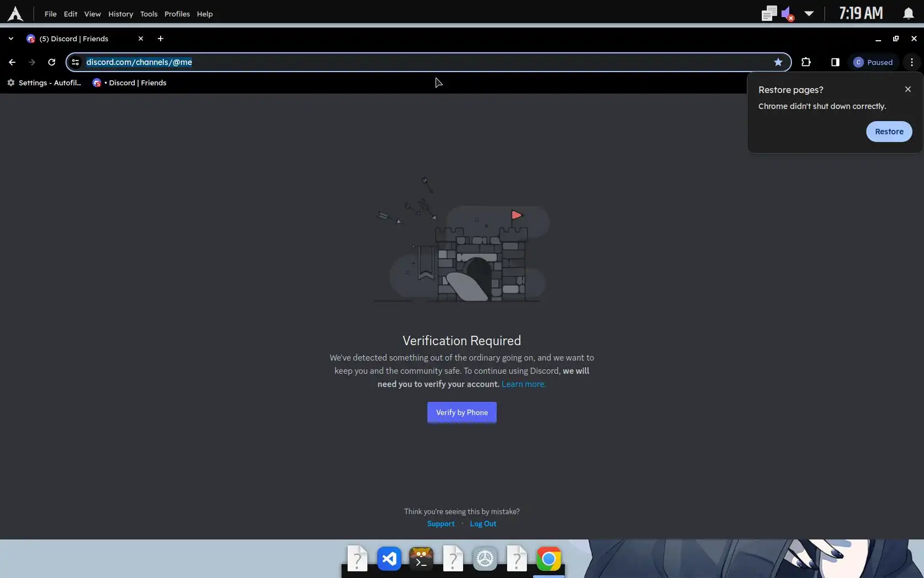Open the Tools menu

point(148,14)
